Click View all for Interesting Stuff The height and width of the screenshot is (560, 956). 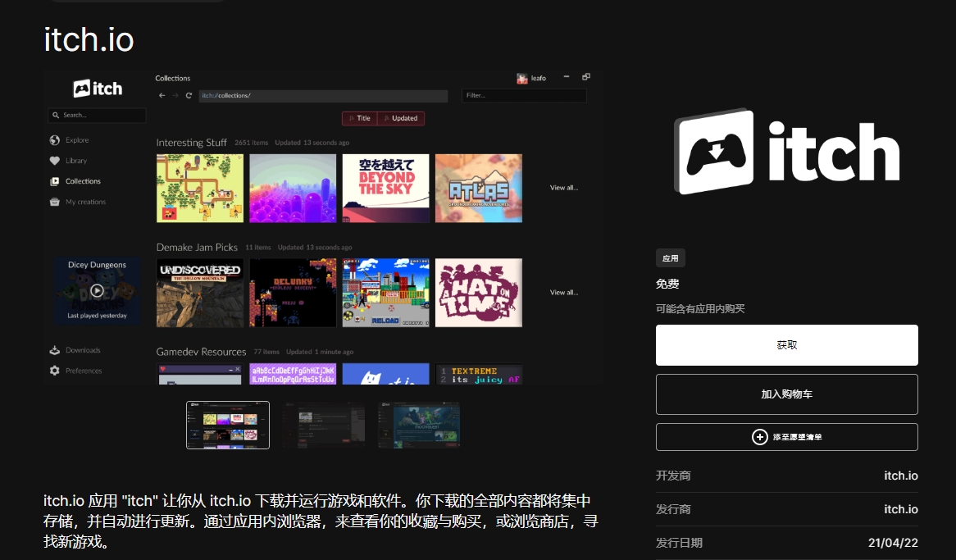click(564, 188)
